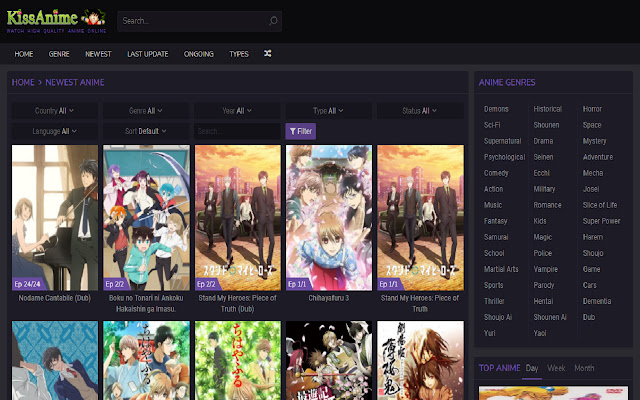Viewport: 640px width, 400px height.
Task: Open TYPES menu item
Action: (x=239, y=54)
